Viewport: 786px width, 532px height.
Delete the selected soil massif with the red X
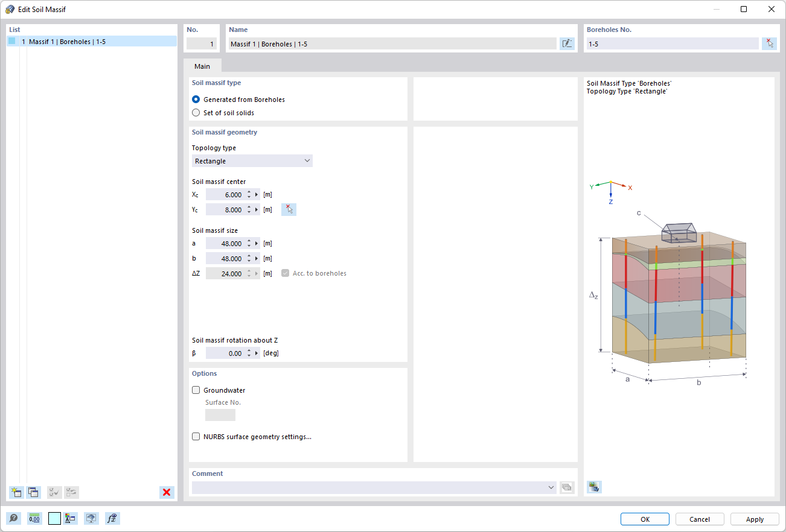pos(167,492)
